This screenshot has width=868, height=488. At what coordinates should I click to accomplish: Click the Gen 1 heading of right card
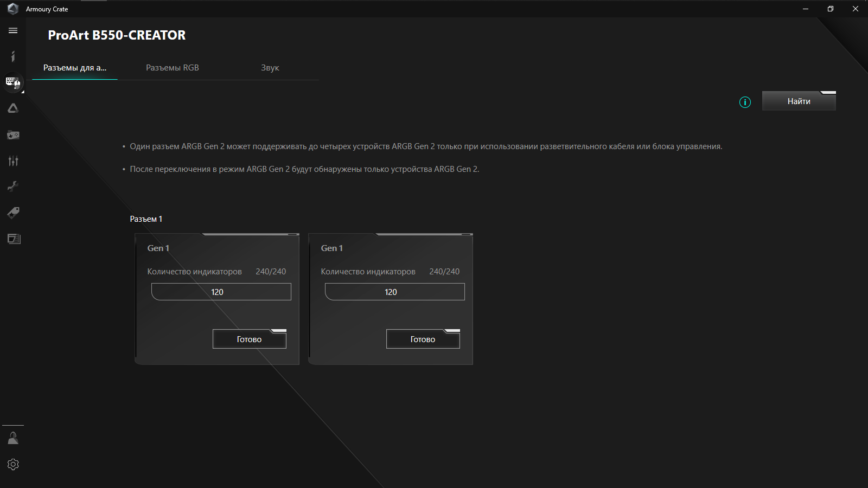click(x=332, y=248)
